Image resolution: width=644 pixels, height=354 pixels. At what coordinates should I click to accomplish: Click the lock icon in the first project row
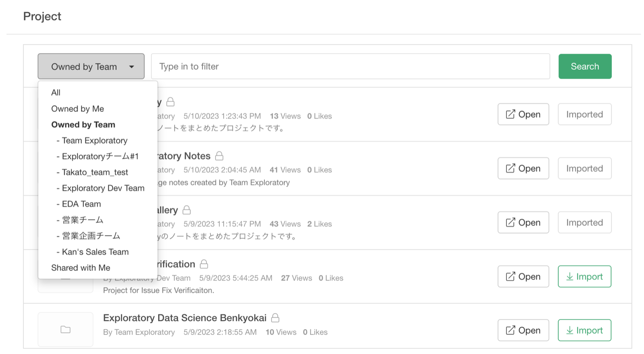pos(171,102)
